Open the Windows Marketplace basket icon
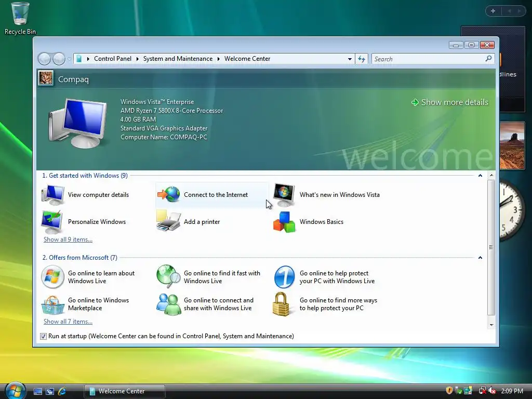Screen dimensions: 532x399 tap(52, 304)
